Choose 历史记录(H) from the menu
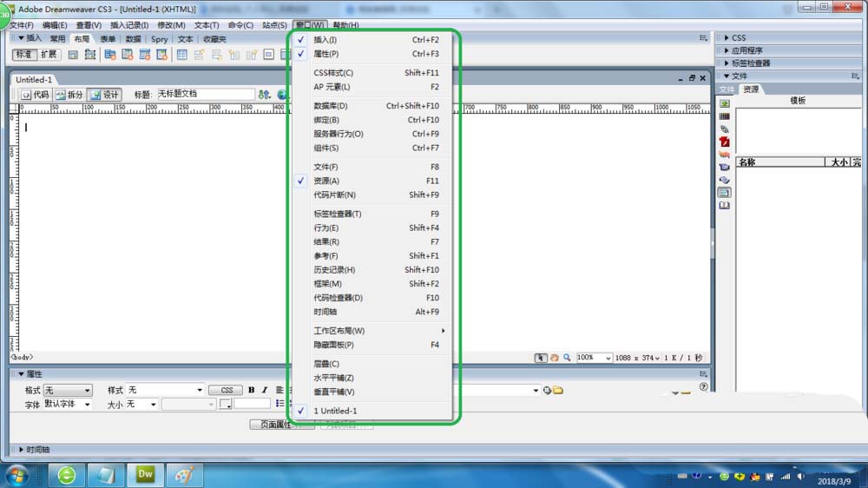Viewport: 868px width, 488px height. [372, 270]
